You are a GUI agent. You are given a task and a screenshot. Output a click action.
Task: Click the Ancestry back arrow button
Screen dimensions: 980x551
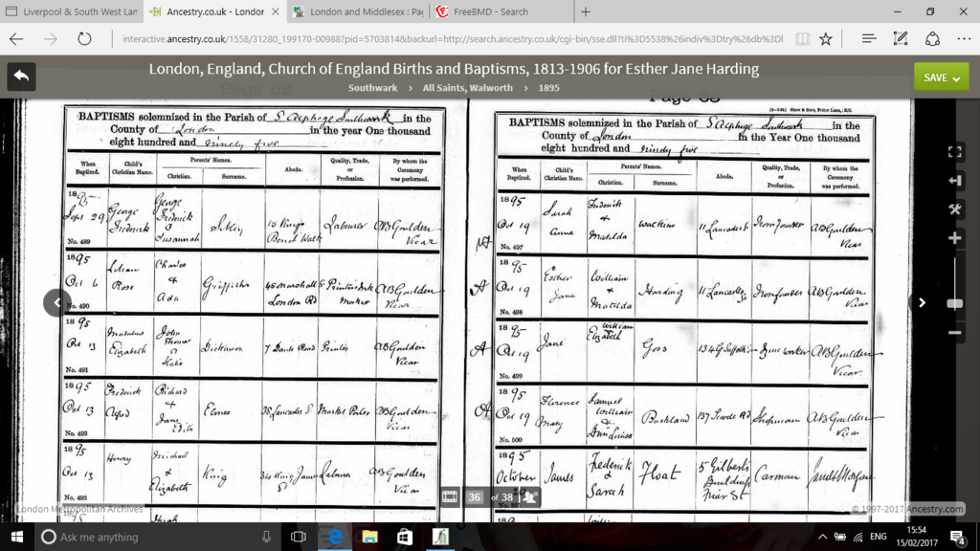(21, 77)
